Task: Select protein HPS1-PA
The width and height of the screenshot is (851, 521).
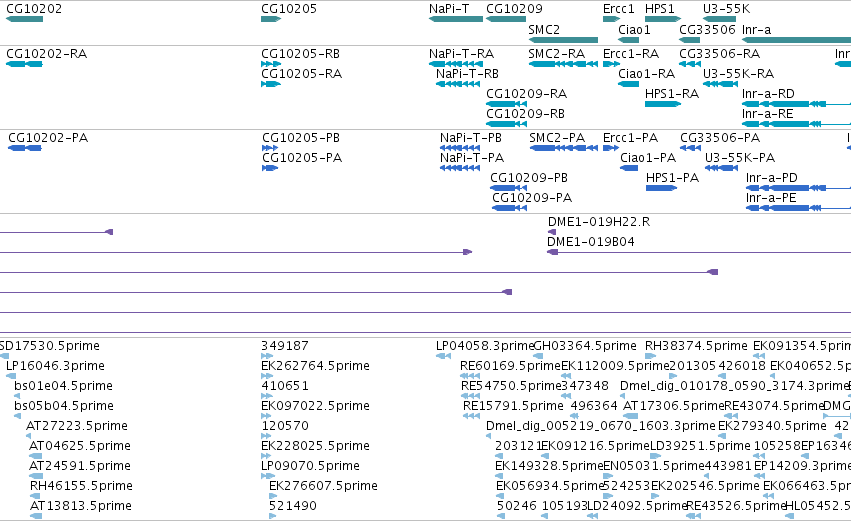Action: (672, 178)
